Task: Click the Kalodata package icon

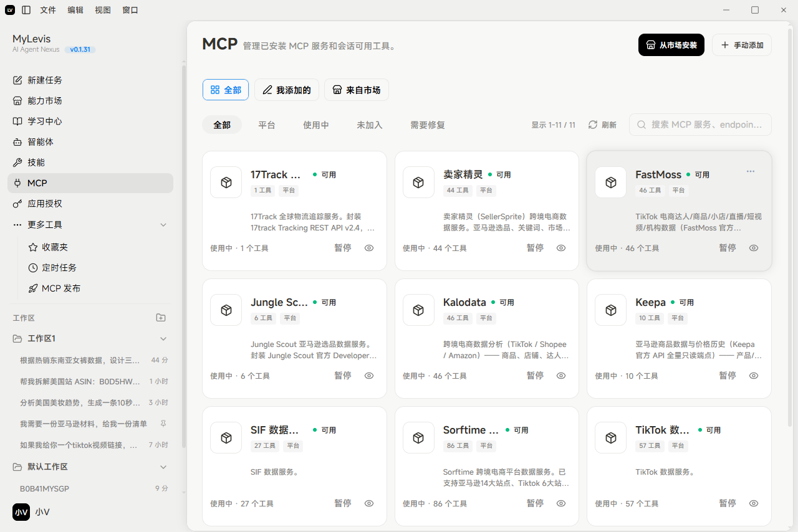Action: tap(419, 310)
